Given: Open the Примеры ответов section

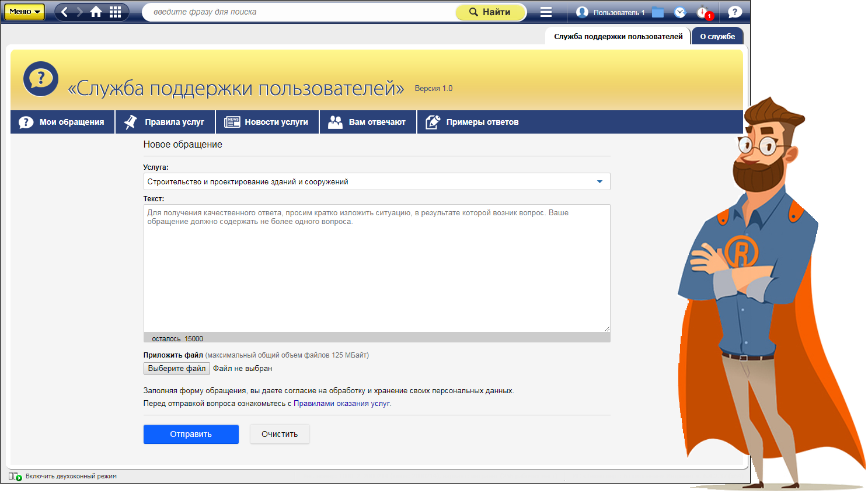Looking at the screenshot, I should point(473,122).
